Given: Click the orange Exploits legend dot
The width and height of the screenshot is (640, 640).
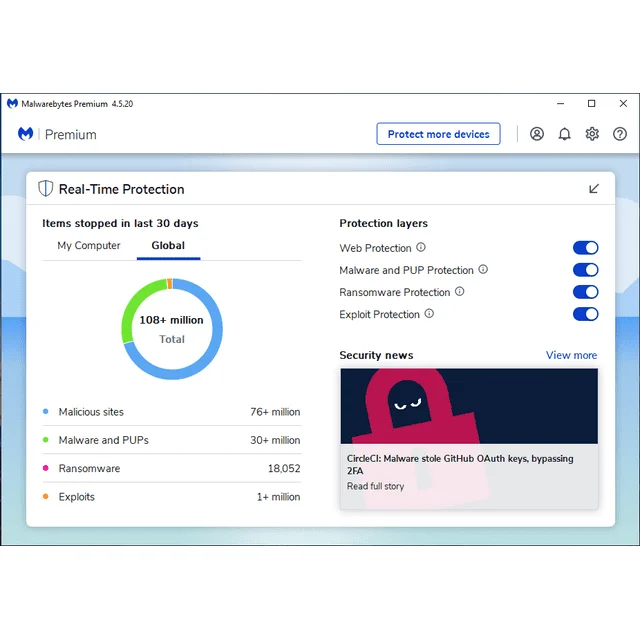Looking at the screenshot, I should click(x=46, y=496).
